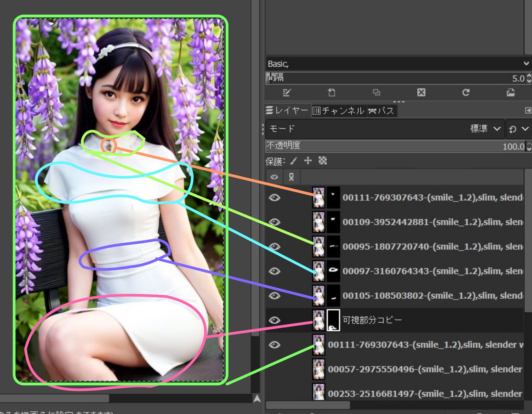This screenshot has height=414, width=532.
Task: Click the layer mask thumbnail of 00097-3160764343
Action: [x=333, y=271]
